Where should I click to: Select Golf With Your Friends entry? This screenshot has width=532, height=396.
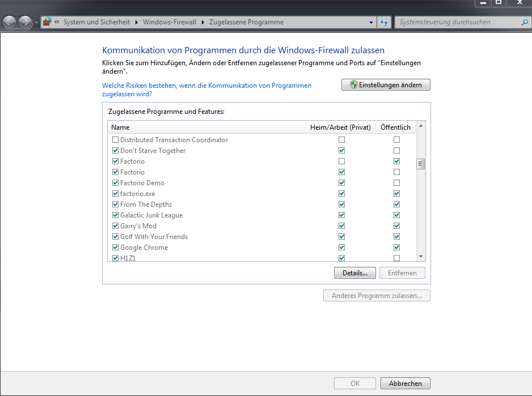click(154, 237)
